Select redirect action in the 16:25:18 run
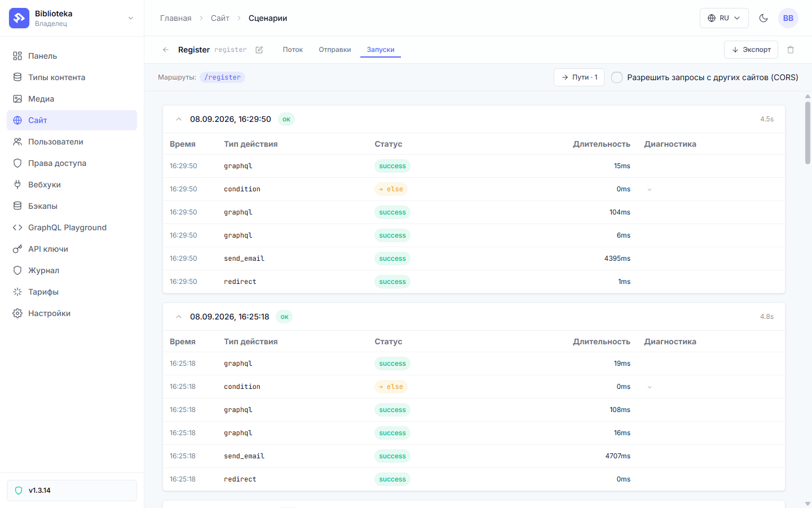Screen dimensions: 812x508 coord(240,479)
